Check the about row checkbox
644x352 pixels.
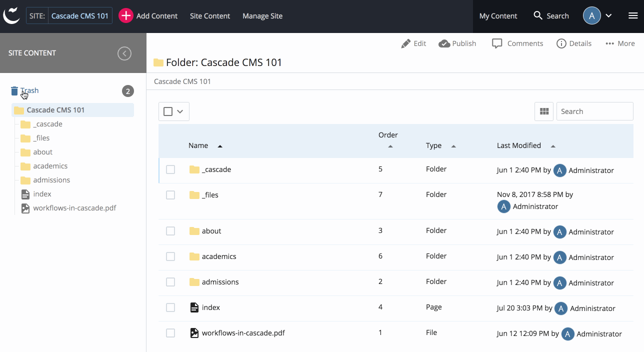(x=170, y=231)
